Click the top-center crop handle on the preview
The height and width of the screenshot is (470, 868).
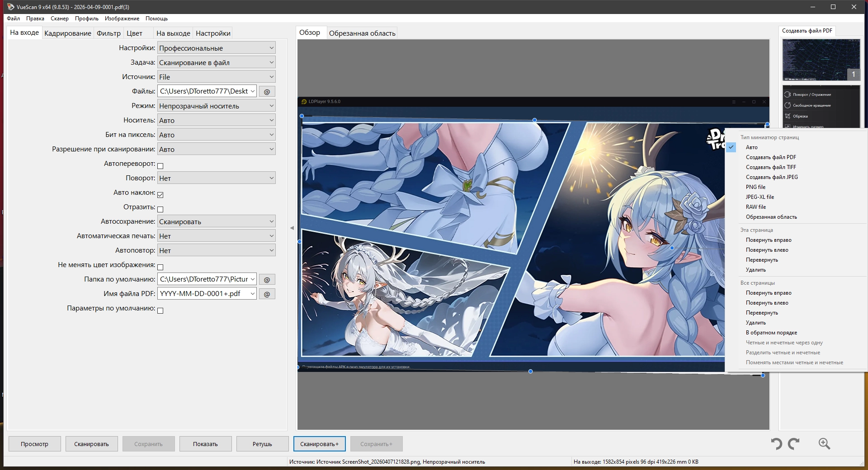tap(534, 120)
